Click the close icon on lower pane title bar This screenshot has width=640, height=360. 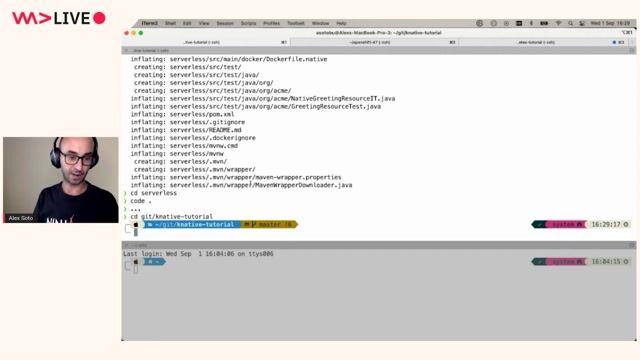(x=126, y=245)
